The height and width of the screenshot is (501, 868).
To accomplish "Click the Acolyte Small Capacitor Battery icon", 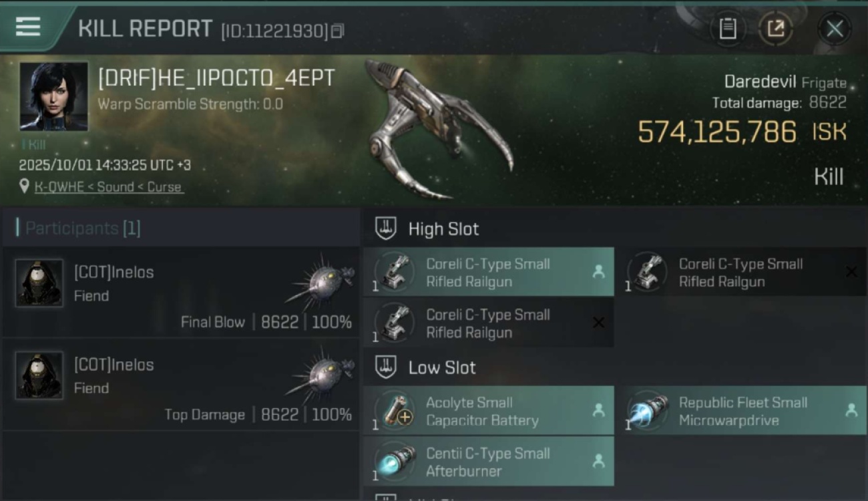I will [x=395, y=411].
